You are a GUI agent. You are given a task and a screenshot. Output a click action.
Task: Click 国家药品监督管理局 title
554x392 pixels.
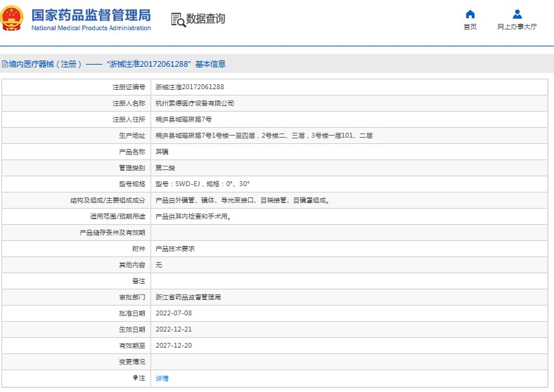tap(91, 15)
